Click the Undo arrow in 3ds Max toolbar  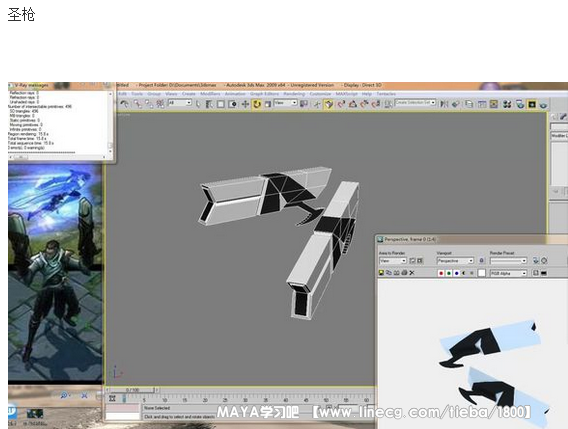[x=124, y=104]
